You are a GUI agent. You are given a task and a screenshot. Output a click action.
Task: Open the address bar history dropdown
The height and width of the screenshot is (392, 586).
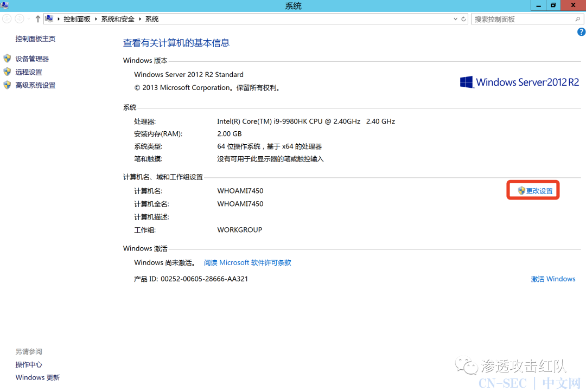coord(455,19)
